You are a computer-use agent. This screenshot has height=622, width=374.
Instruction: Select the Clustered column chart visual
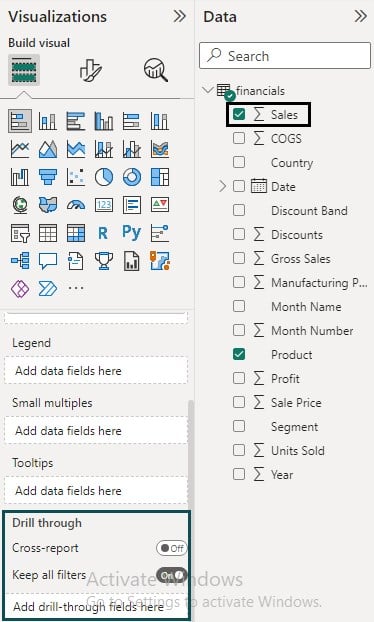pyautogui.click(x=104, y=121)
